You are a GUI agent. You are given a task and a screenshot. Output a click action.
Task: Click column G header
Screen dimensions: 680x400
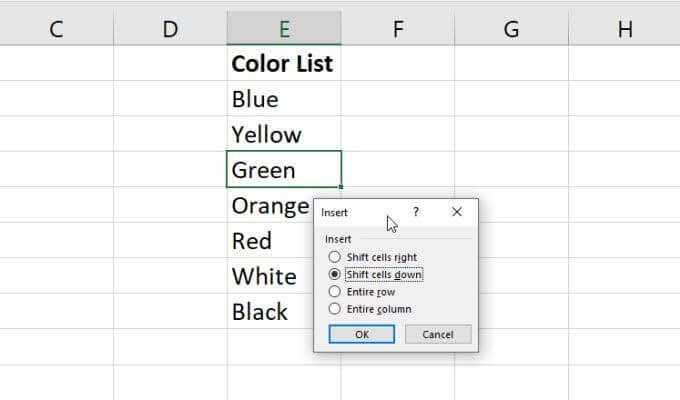pos(511,29)
